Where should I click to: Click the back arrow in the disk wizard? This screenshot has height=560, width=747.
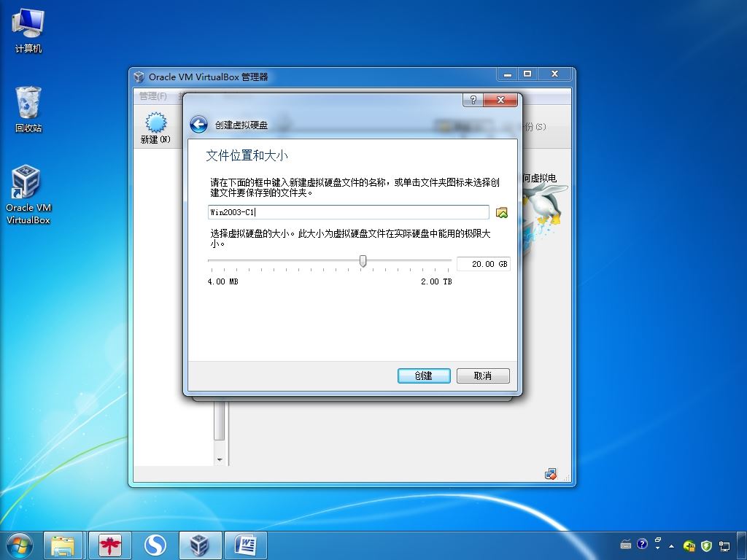click(198, 125)
